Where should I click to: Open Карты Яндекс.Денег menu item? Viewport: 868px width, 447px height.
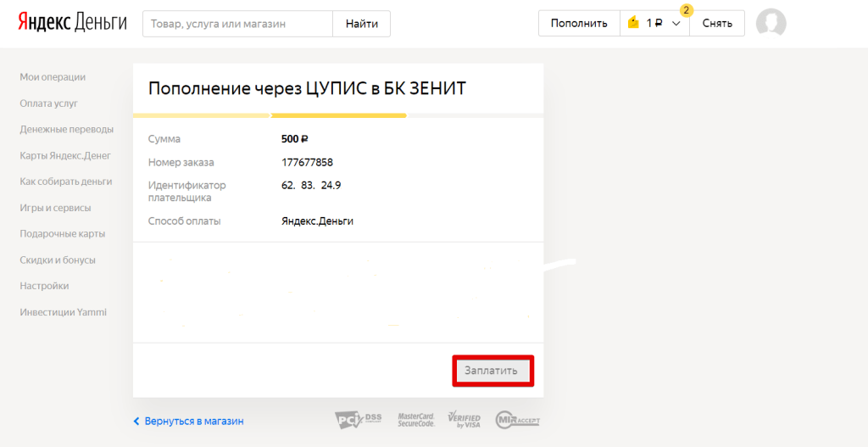[x=65, y=155]
